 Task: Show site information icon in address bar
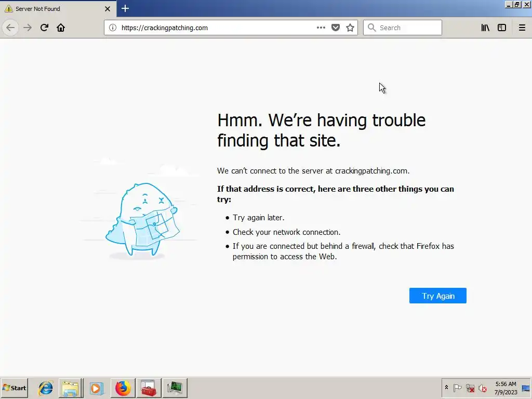point(113,28)
